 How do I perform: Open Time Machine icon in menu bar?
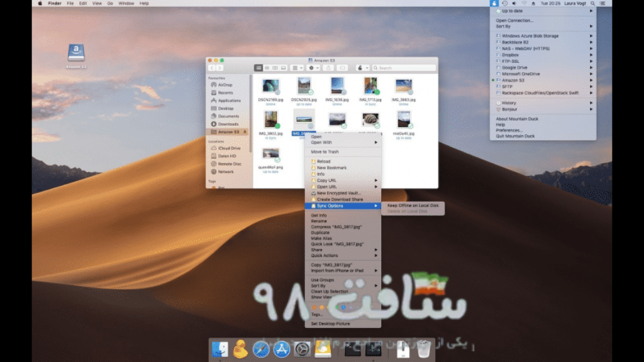[505, 3]
